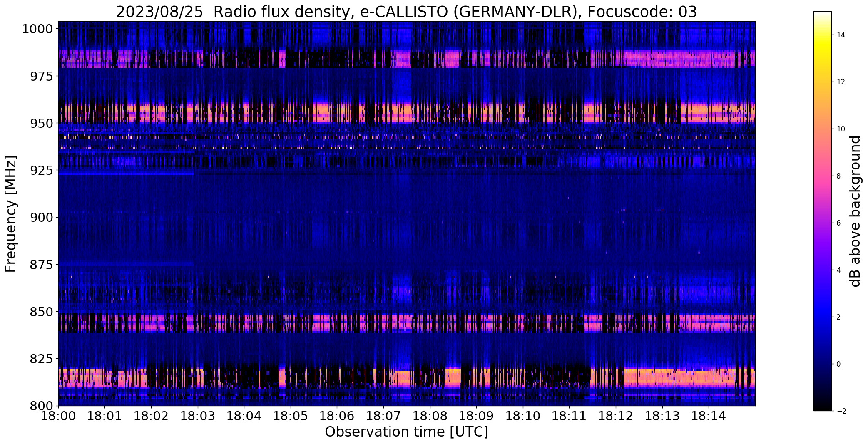868x444 pixels.
Task: Click the colorbar tick label 10
Action: pos(841,129)
